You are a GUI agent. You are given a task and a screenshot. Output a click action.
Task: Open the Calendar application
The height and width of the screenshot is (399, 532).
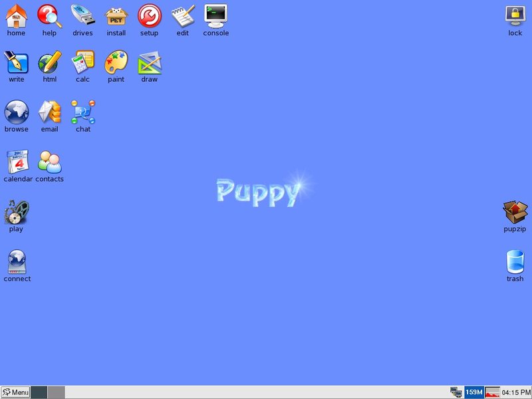pos(16,162)
